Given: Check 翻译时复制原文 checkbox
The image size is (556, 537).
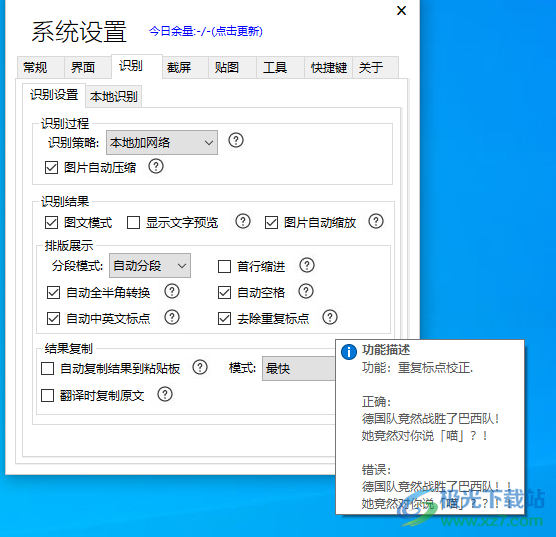Looking at the screenshot, I should tap(48, 395).
